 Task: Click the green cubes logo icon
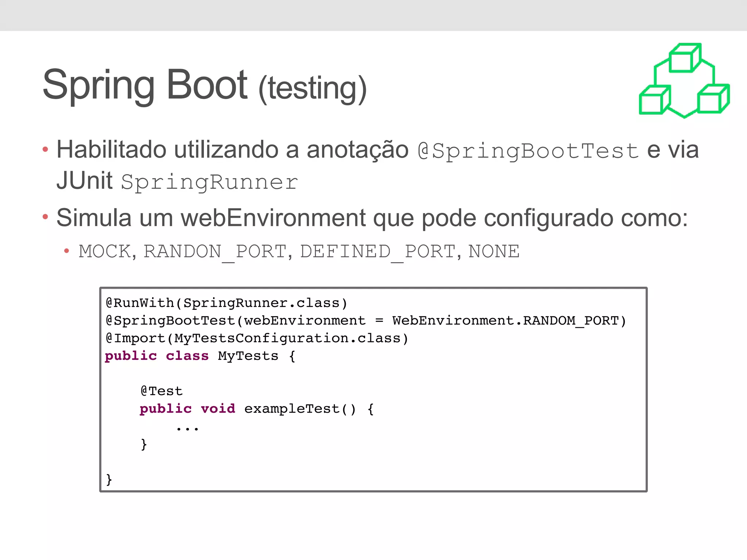pyautogui.click(x=684, y=81)
